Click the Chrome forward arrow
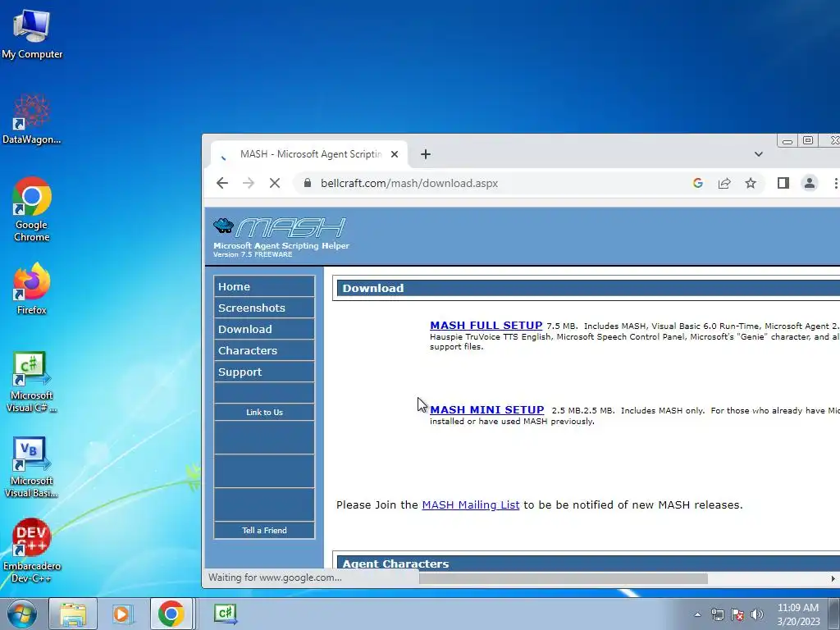840x630 pixels. (248, 183)
